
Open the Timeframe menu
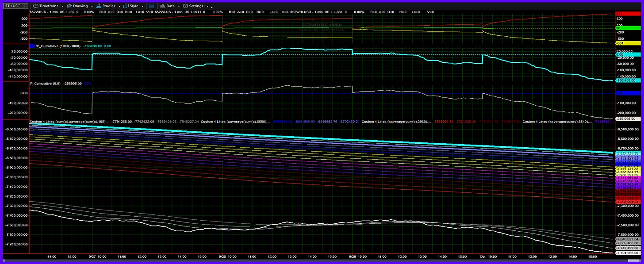(x=48, y=6)
